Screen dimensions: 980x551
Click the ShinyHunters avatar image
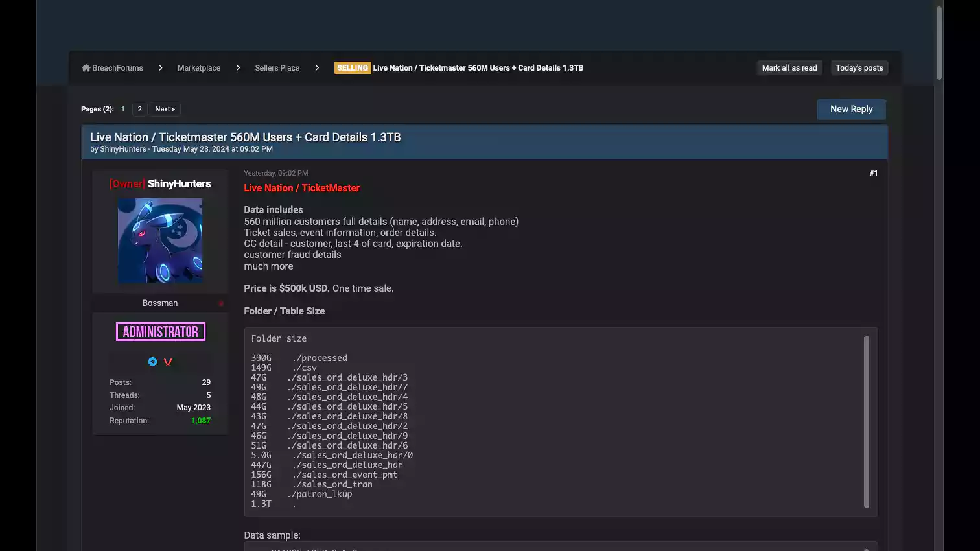[160, 240]
